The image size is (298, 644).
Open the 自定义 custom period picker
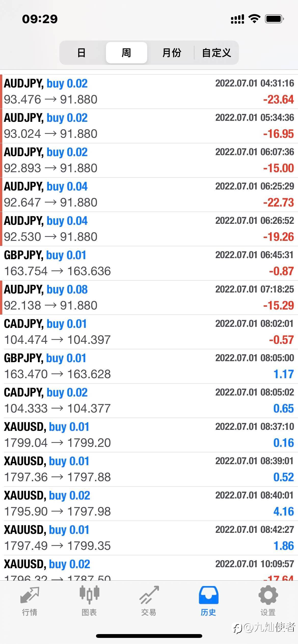pos(216,53)
